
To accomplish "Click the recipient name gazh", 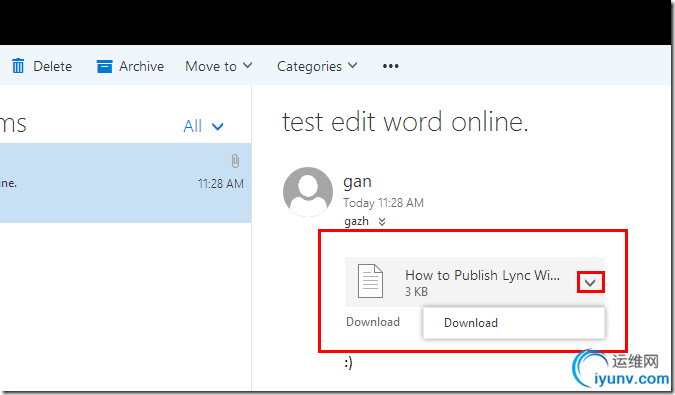I will (x=356, y=222).
